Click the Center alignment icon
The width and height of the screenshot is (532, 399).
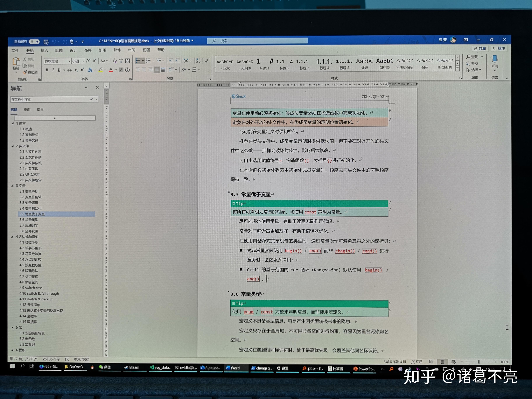point(144,70)
